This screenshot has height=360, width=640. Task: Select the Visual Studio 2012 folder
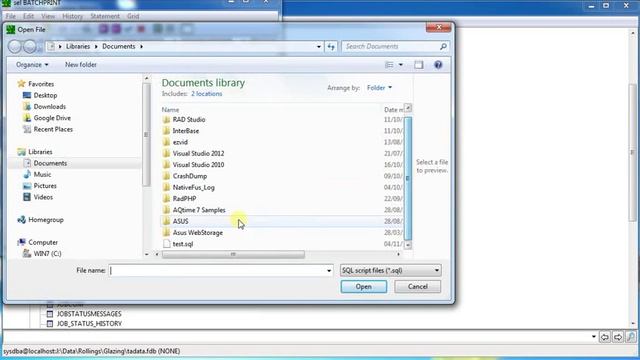tap(198, 153)
